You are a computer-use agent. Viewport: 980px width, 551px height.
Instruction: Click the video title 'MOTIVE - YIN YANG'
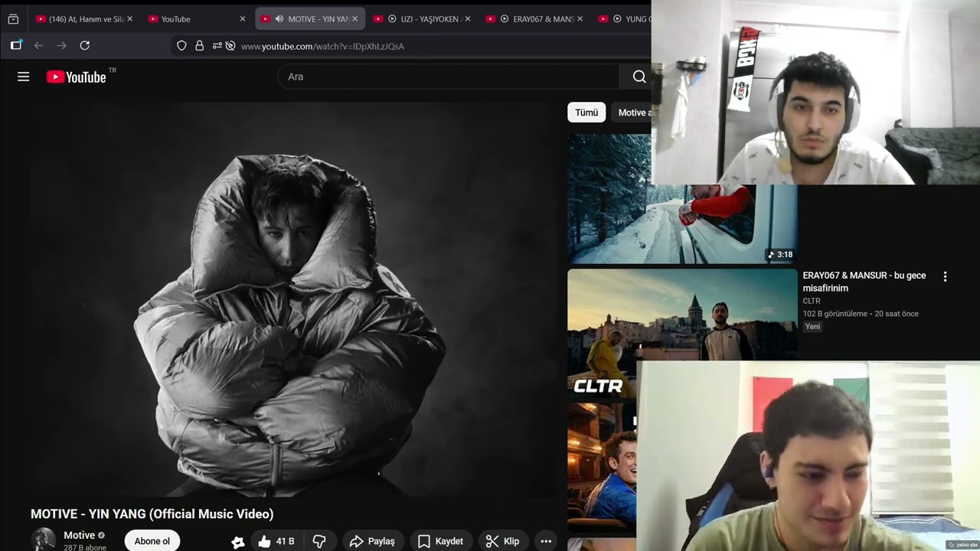click(152, 514)
